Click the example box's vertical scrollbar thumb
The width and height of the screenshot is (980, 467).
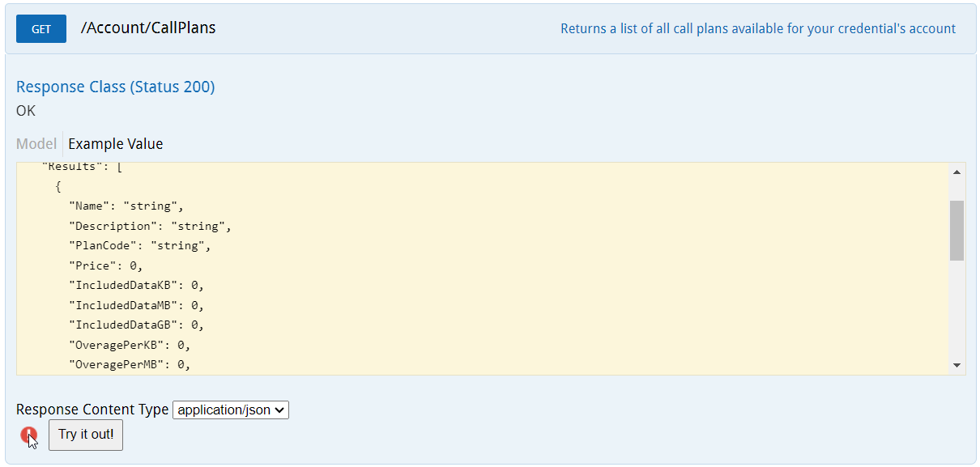[957, 231]
